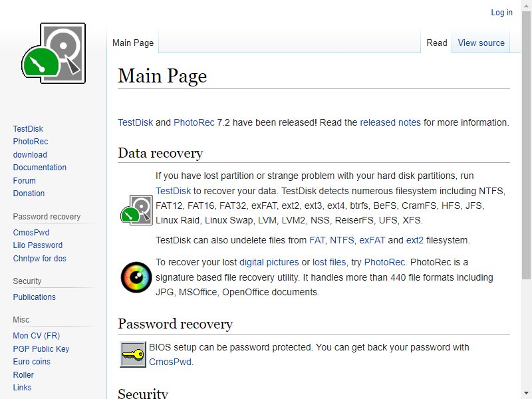This screenshot has width=532, height=399.
Task: Click the PhotoRec colorful eye icon
Action: coord(136,277)
